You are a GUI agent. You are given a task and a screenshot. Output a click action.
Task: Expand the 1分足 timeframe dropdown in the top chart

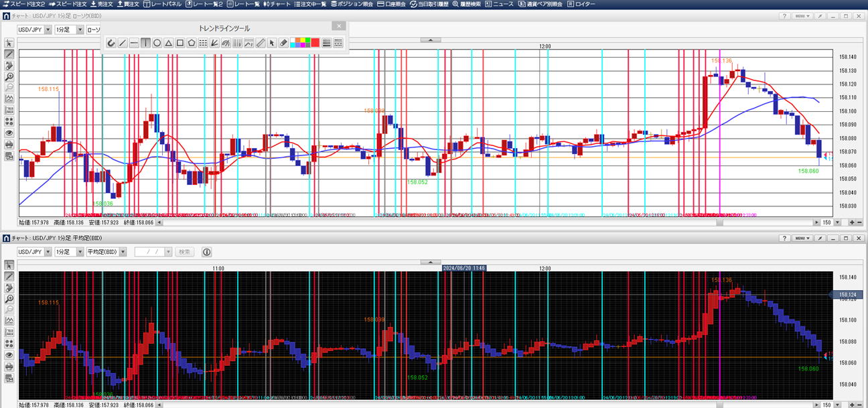pyautogui.click(x=80, y=30)
